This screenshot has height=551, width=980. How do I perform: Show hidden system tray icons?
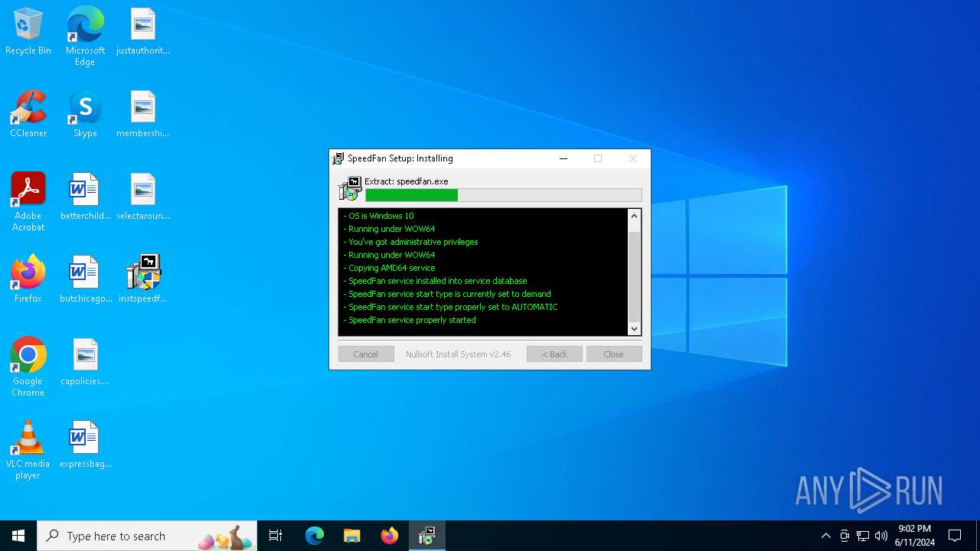(x=825, y=536)
